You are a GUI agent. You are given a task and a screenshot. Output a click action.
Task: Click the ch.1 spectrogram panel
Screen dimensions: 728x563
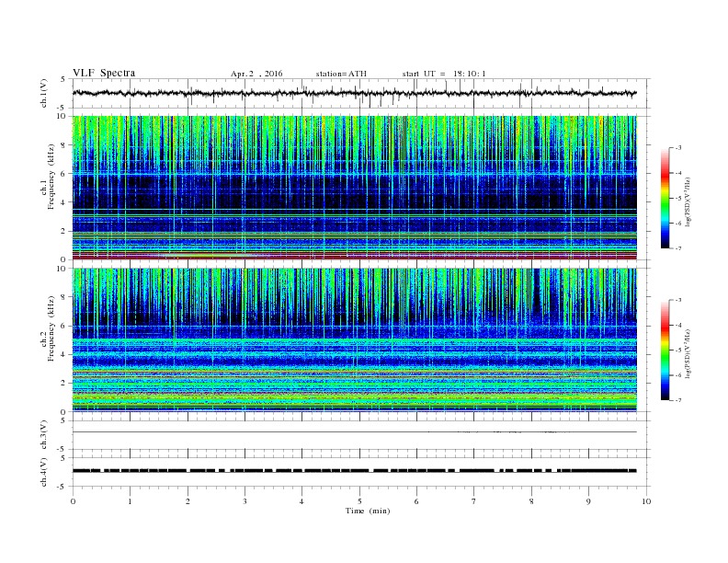coord(354,188)
